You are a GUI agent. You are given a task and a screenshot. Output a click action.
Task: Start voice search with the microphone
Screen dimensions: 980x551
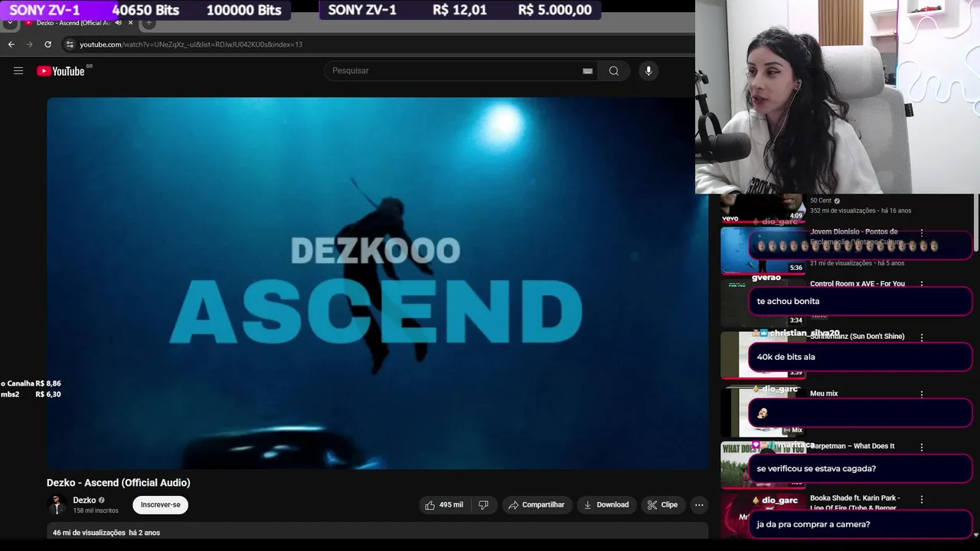point(648,71)
